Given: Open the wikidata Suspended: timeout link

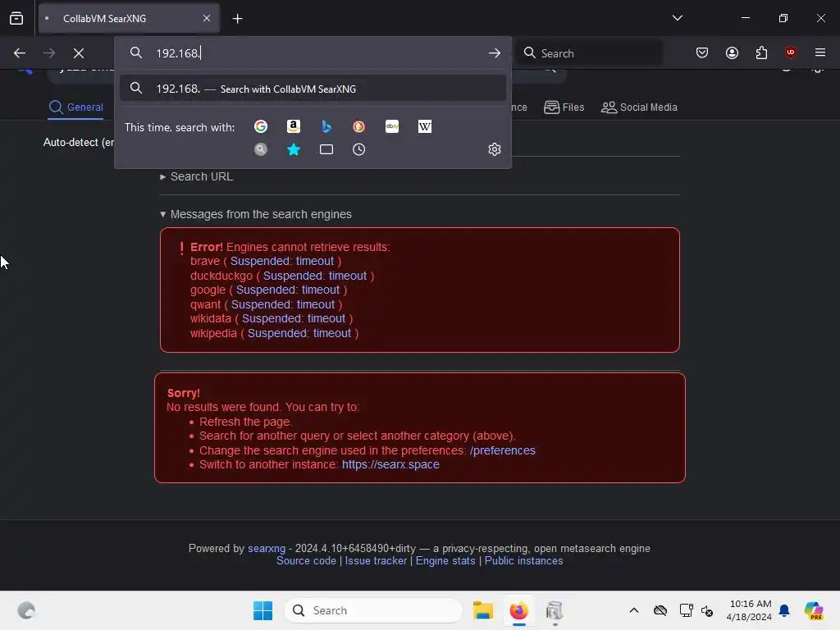Looking at the screenshot, I should click(x=294, y=319).
